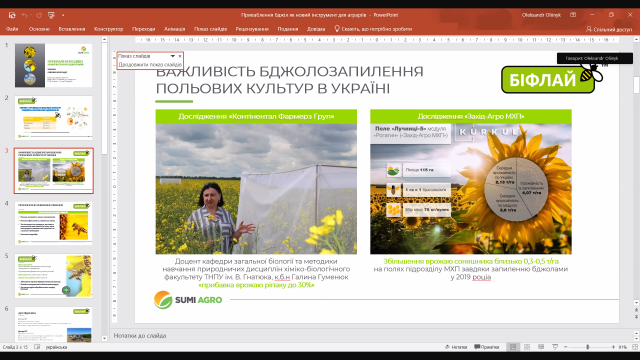The image size is (640, 360).
Task: Select slide 4 thumbnail with bee image
Action: tap(53, 223)
